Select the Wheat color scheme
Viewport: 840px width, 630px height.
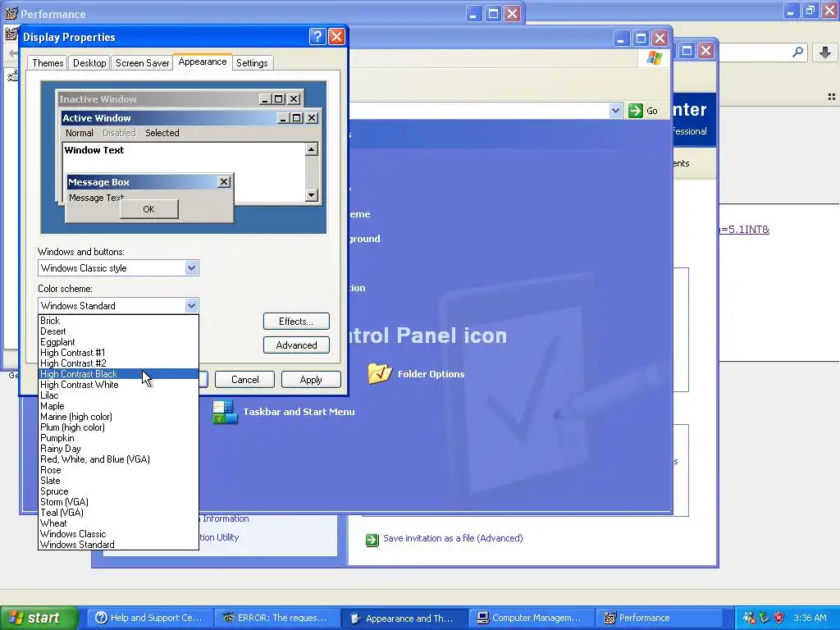click(x=118, y=523)
